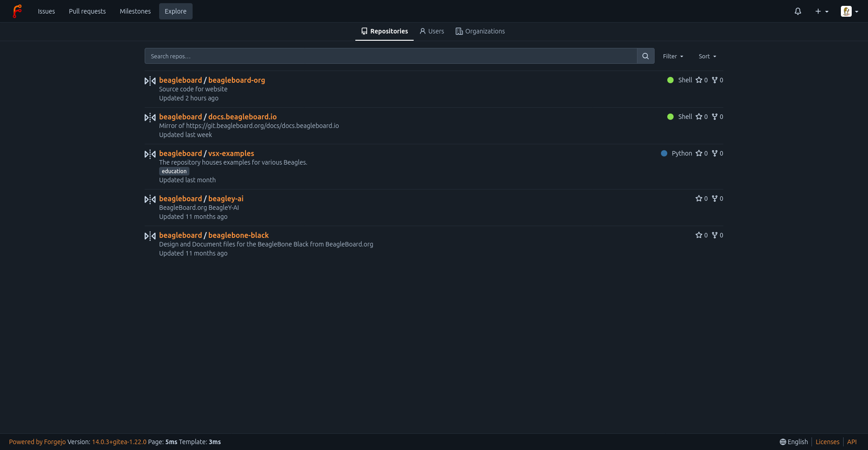Click the Shell label on beagleboard-org row
This screenshot has height=450, width=868.
point(685,80)
